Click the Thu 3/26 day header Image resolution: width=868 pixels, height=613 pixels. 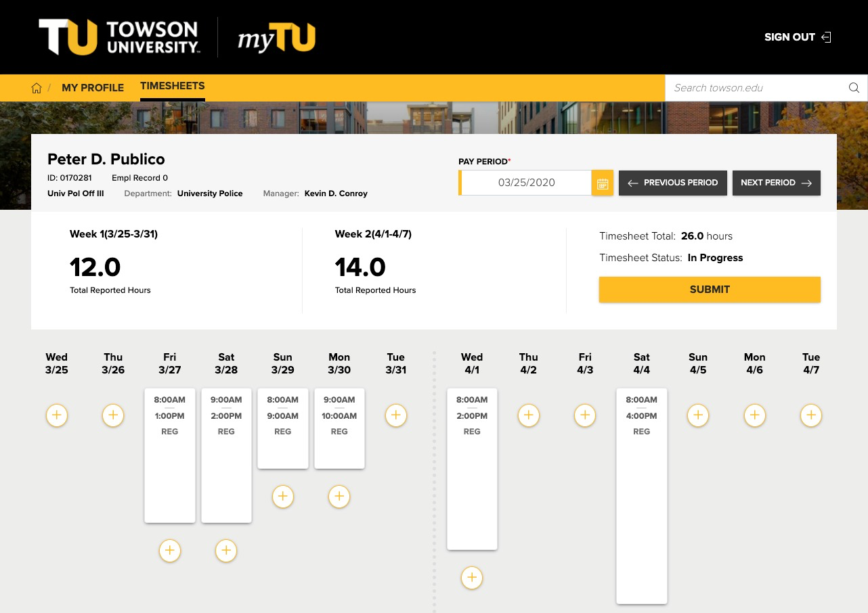tap(113, 363)
